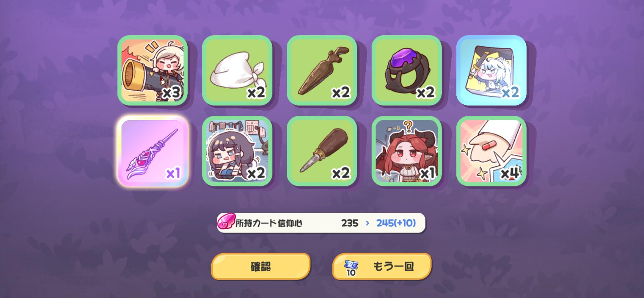Tap the x1 count on purple staff

click(x=173, y=174)
